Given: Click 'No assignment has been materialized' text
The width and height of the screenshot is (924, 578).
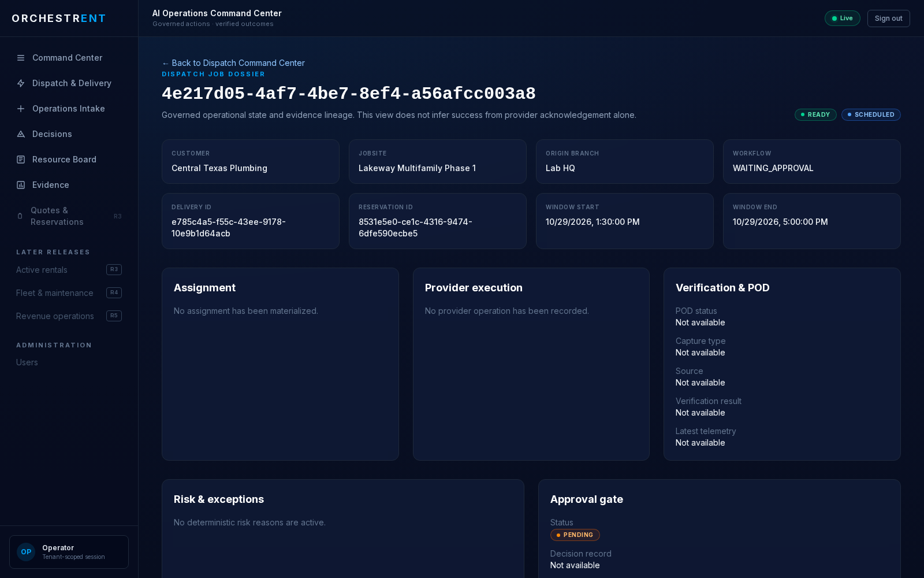Looking at the screenshot, I should click(x=246, y=311).
